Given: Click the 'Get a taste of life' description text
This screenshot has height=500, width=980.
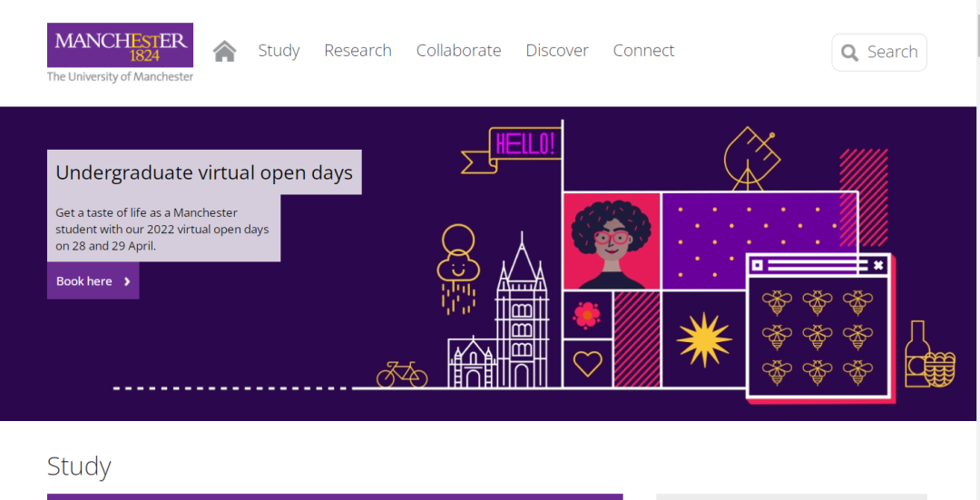Looking at the screenshot, I should tap(162, 230).
